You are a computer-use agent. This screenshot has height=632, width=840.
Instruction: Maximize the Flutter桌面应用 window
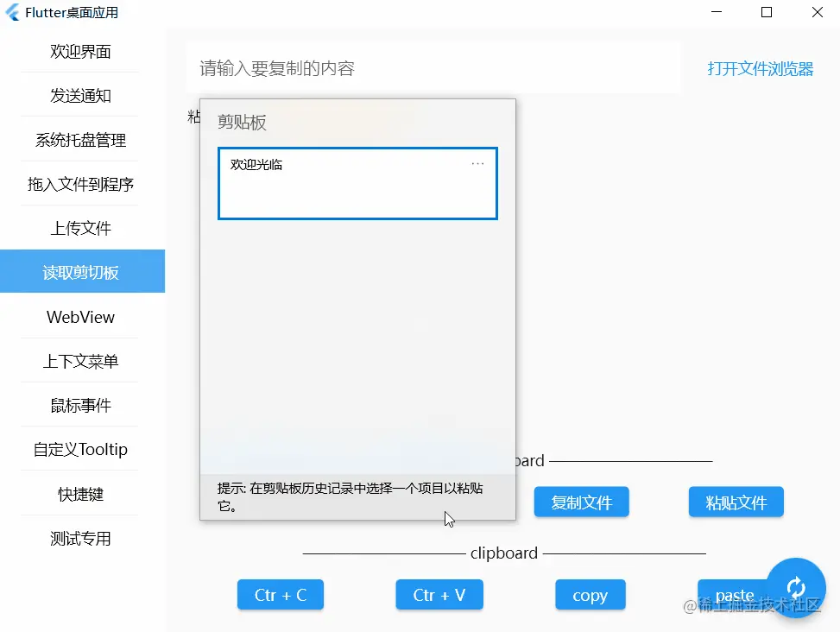click(x=766, y=12)
